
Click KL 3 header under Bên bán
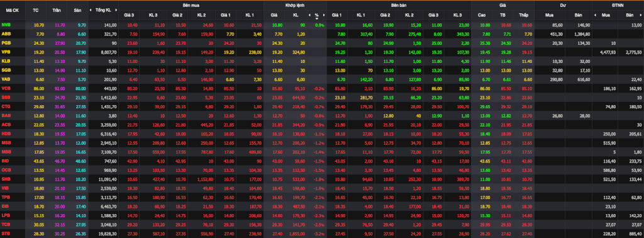[x=458, y=15]
